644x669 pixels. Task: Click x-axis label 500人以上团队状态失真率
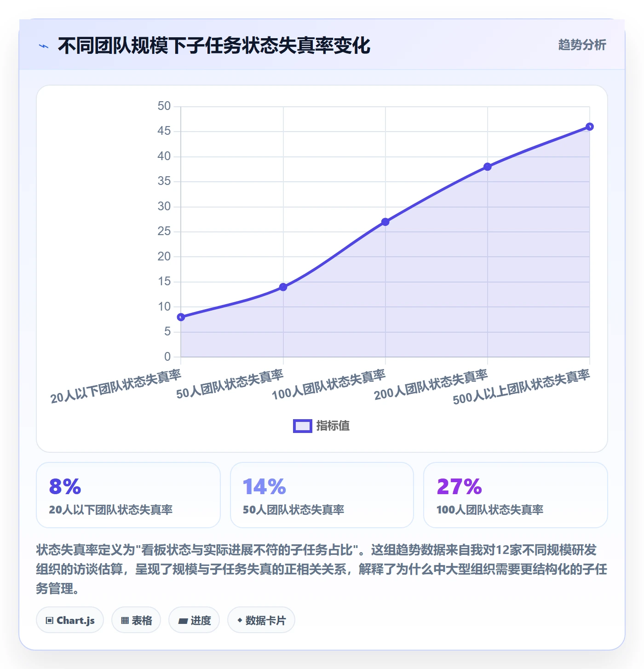pos(521,386)
